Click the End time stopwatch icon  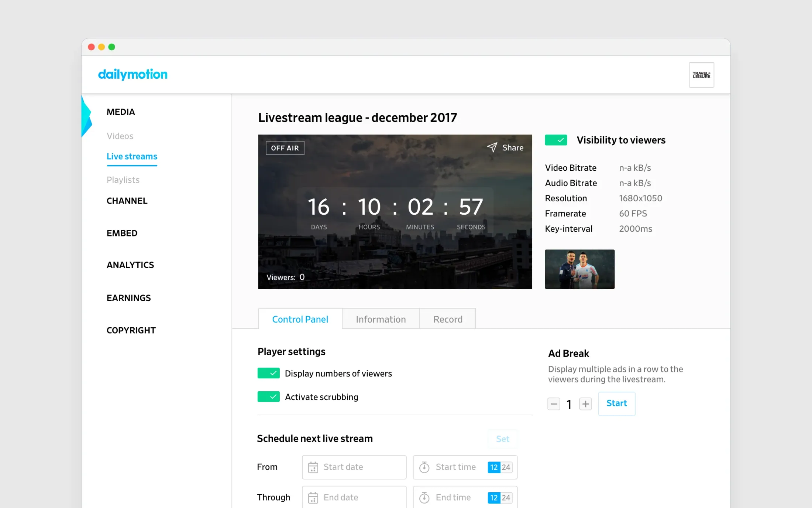(424, 498)
